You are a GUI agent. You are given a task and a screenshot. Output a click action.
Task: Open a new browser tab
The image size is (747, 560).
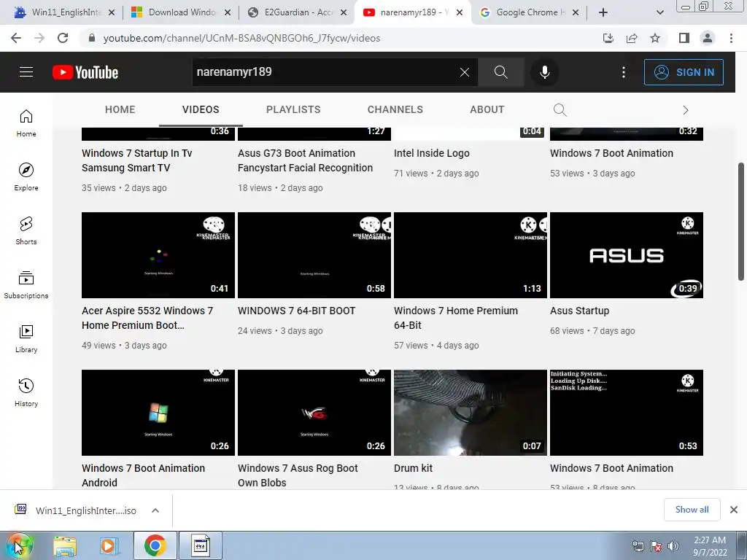click(603, 12)
